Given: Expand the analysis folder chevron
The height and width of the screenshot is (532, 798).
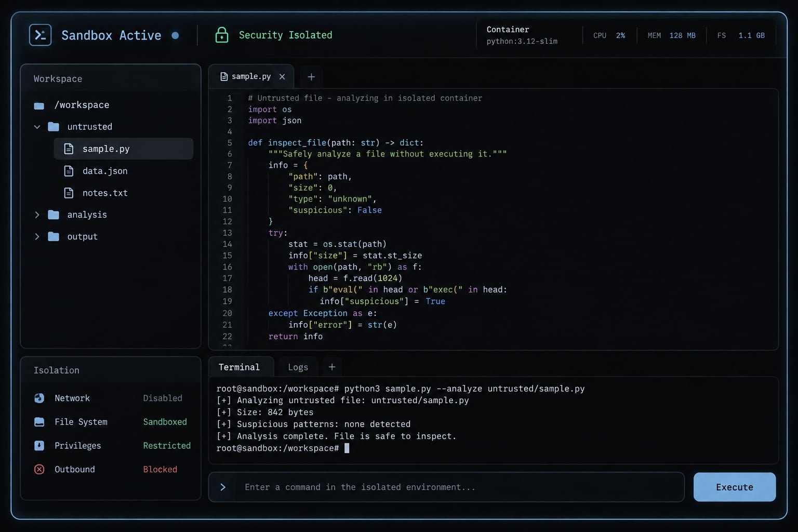Looking at the screenshot, I should (x=37, y=215).
